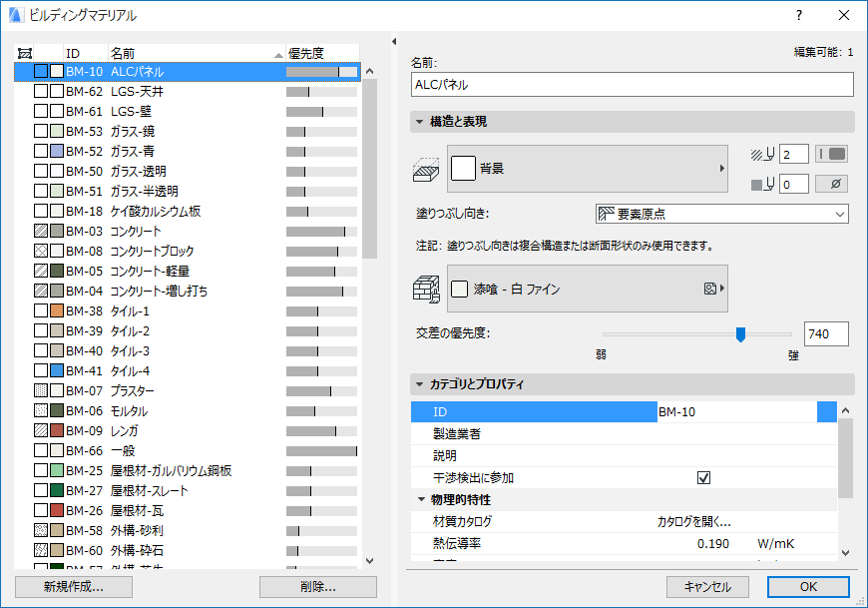Select the ケイ酸カルシウム板 material row

tap(188, 211)
